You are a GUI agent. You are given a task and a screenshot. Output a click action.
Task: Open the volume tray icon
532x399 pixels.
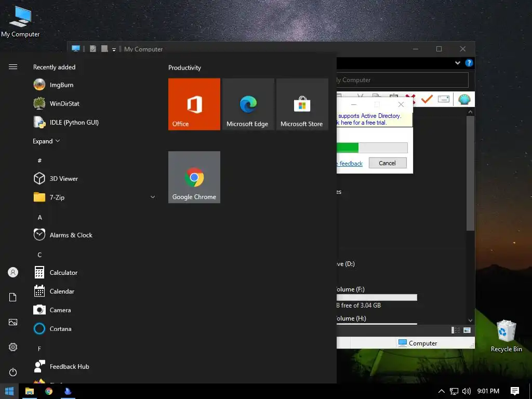coord(467,391)
